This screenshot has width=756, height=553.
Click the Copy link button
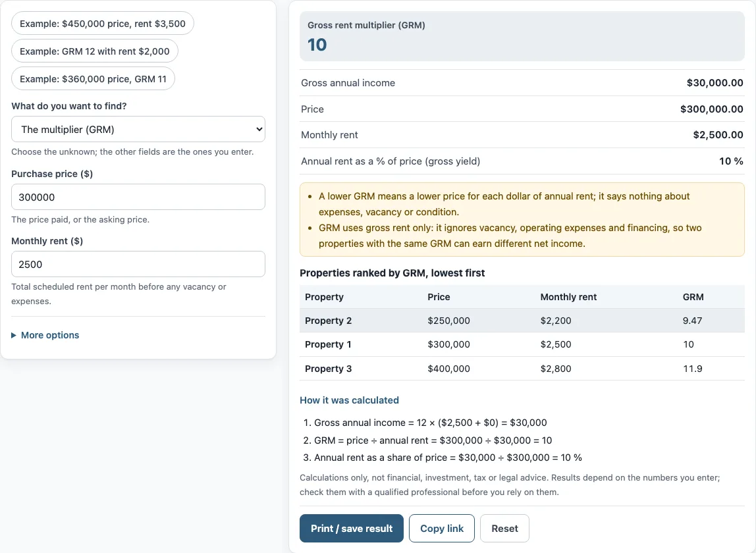442,529
